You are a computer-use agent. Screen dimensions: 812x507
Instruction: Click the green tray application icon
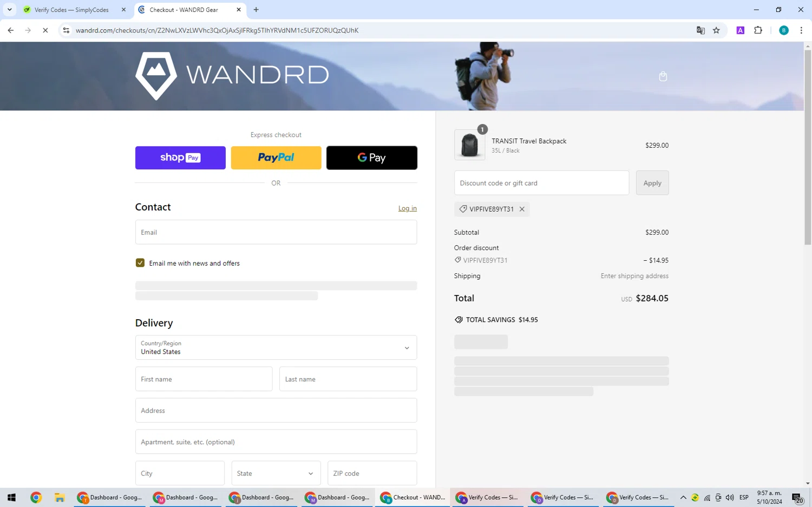(695, 497)
